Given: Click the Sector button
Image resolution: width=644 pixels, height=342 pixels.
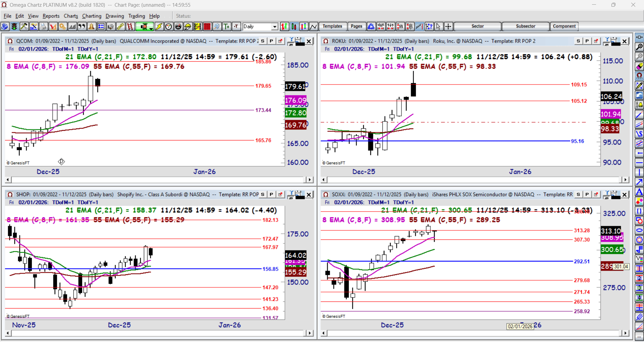Looking at the screenshot, I should pos(478,26).
